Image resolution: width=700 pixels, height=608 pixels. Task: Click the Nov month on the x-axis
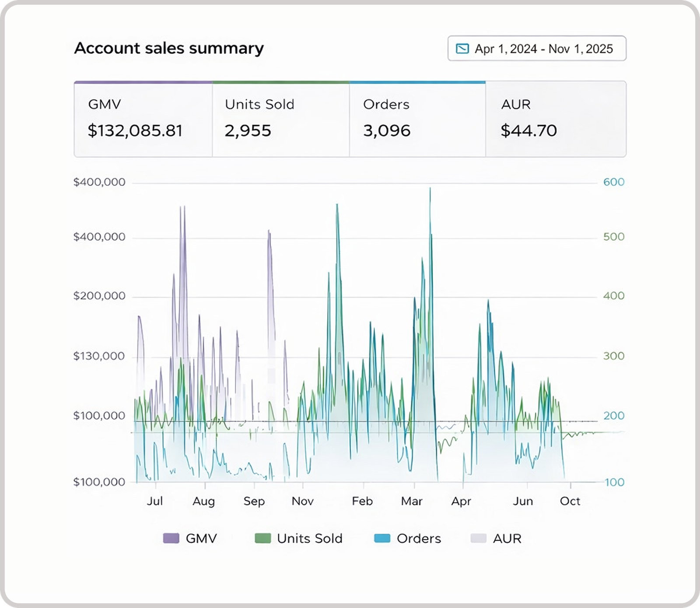tap(303, 501)
